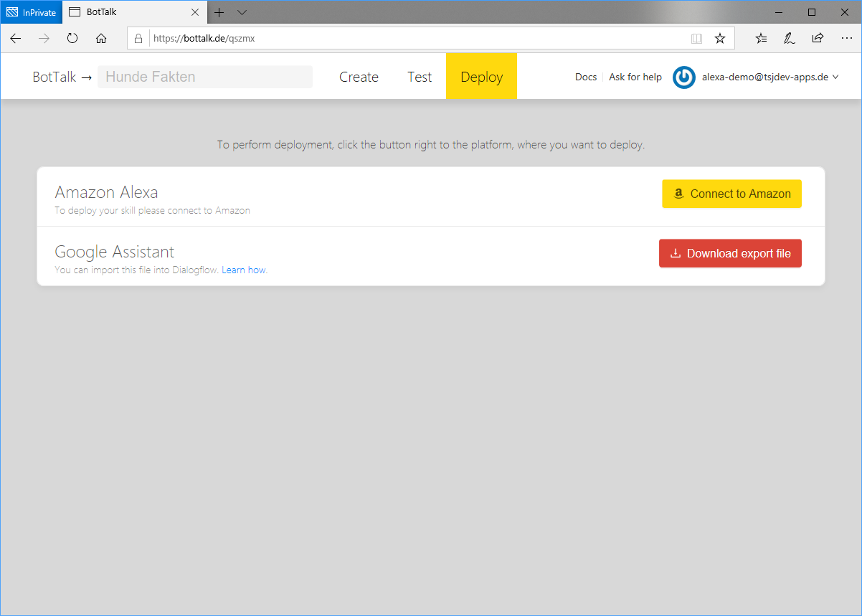Switch to the Create tab
Viewport: 862px width, 616px height.
[359, 77]
